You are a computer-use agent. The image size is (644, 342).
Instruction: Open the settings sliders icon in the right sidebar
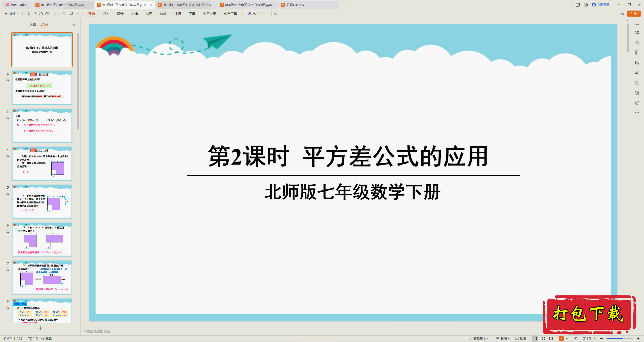[x=637, y=32]
